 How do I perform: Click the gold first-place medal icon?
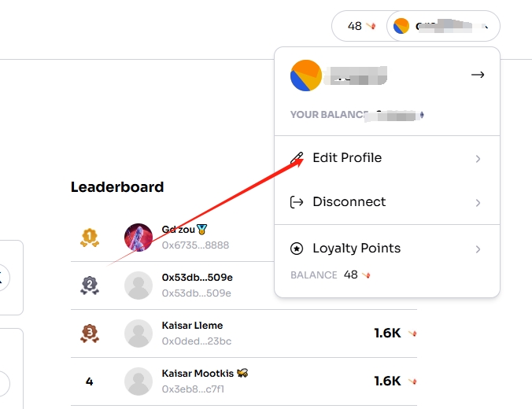(x=90, y=238)
